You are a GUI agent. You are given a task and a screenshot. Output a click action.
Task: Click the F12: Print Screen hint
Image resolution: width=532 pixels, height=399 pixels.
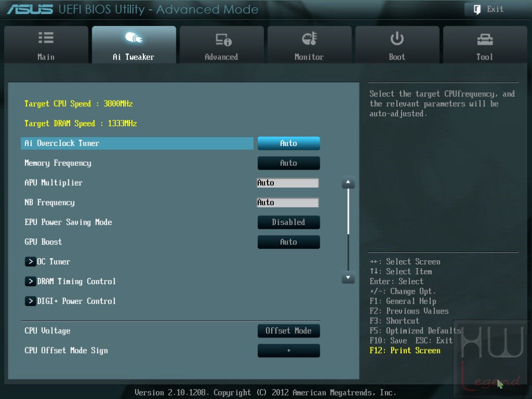pyautogui.click(x=405, y=350)
